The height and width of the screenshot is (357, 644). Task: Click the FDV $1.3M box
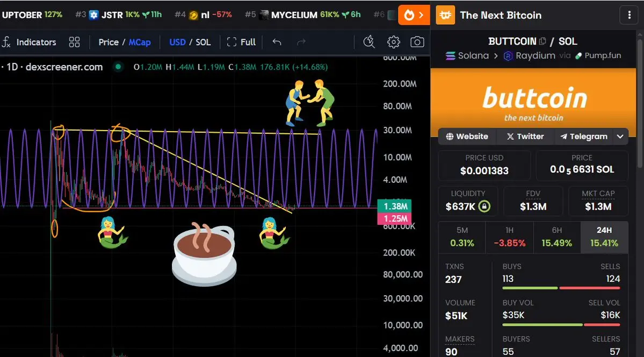(533, 201)
